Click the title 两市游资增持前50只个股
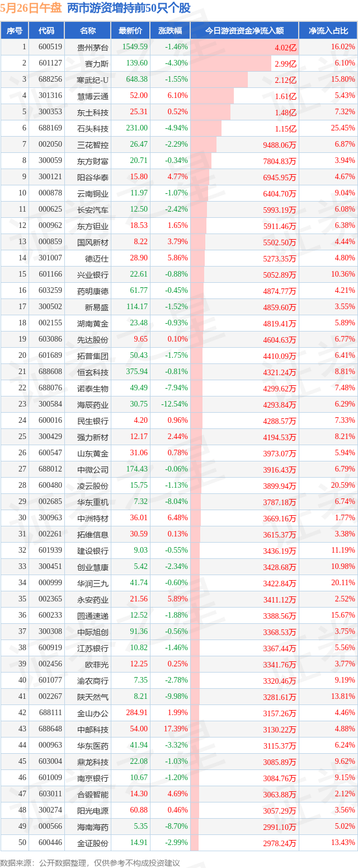 coord(129,8)
